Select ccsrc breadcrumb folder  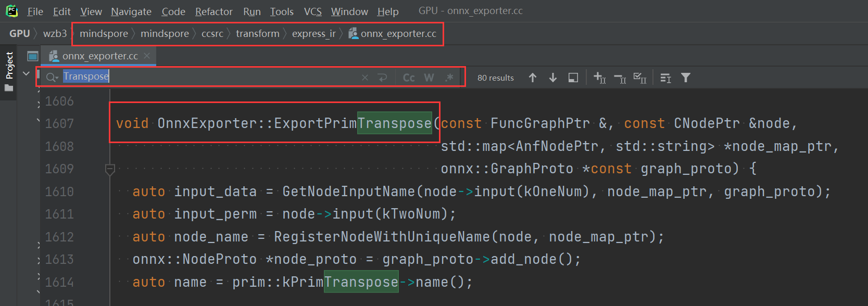click(212, 33)
